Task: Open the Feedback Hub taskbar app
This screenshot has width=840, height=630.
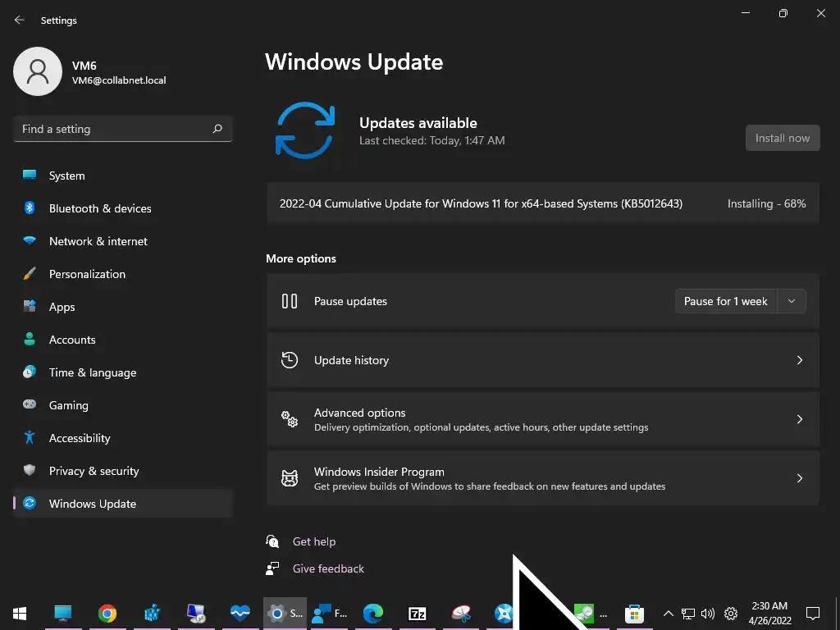Action: coord(329,613)
